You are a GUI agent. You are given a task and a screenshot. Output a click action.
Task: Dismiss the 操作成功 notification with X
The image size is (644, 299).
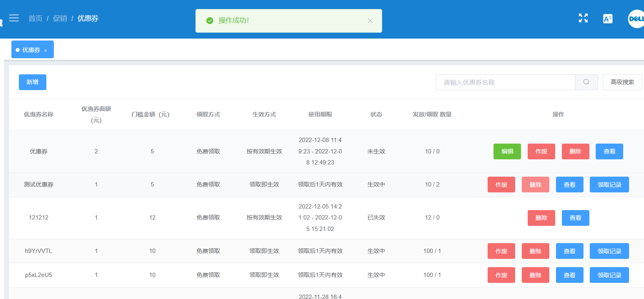pyautogui.click(x=370, y=21)
